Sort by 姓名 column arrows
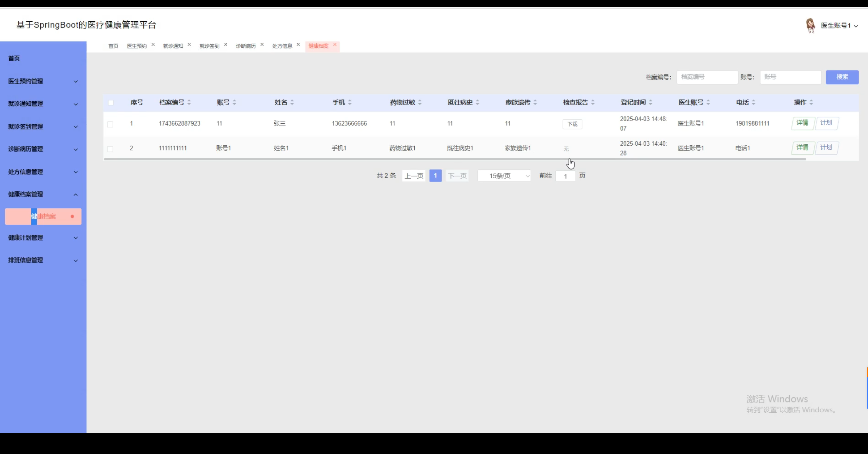This screenshot has height=454, width=868. (x=292, y=102)
